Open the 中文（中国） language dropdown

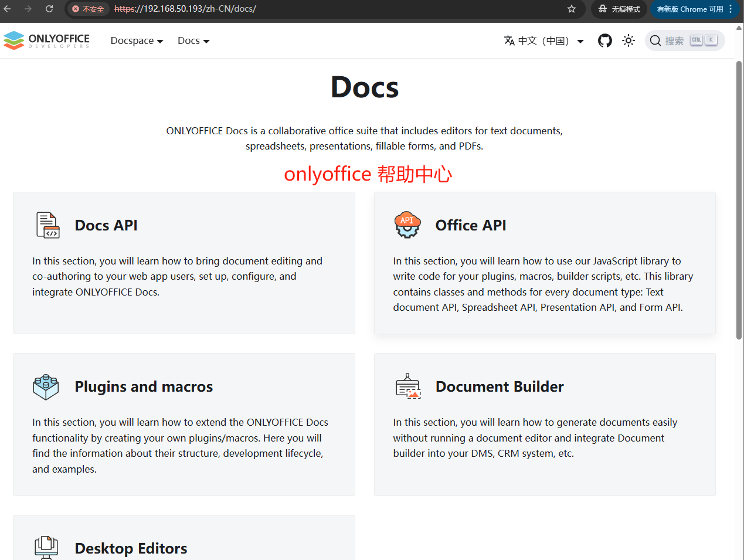click(x=543, y=40)
